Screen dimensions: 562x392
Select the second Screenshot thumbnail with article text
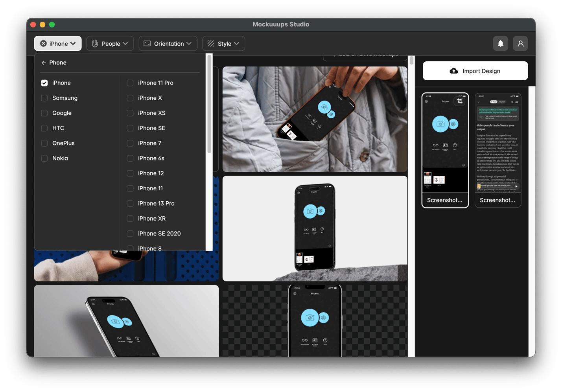click(x=498, y=150)
